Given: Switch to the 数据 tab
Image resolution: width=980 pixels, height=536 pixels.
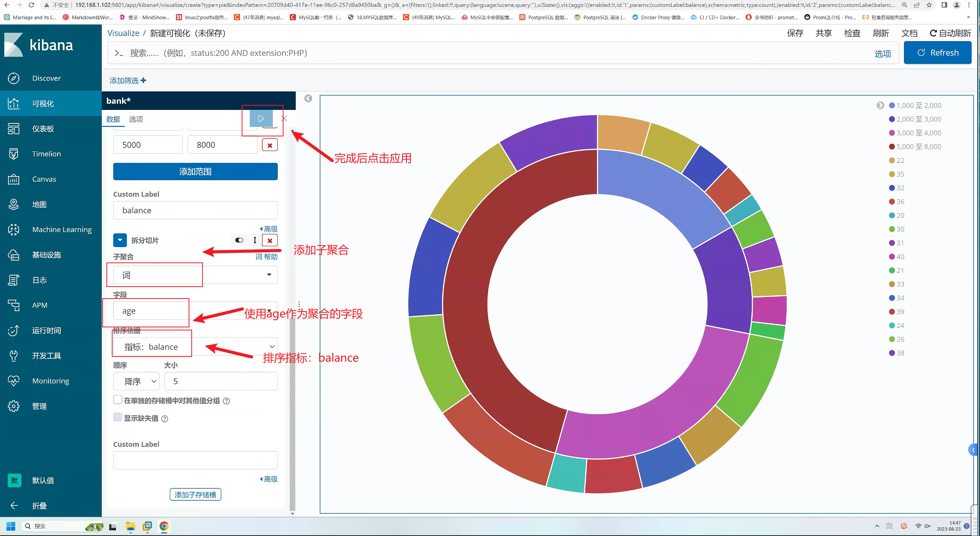Looking at the screenshot, I should pos(113,119).
